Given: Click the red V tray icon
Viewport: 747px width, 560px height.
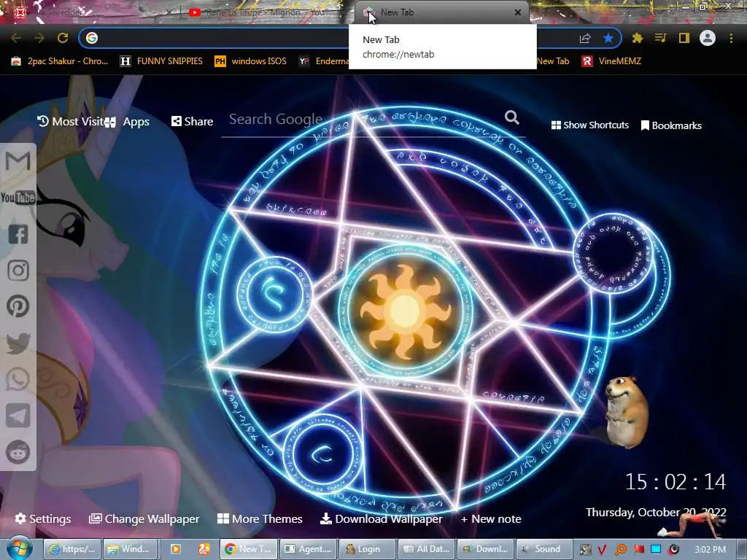Looking at the screenshot, I should point(602,550).
